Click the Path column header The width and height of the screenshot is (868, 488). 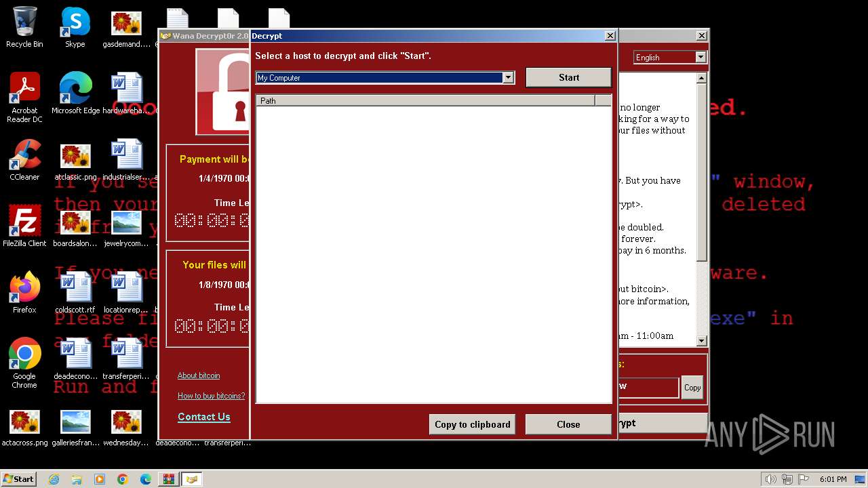[425, 101]
